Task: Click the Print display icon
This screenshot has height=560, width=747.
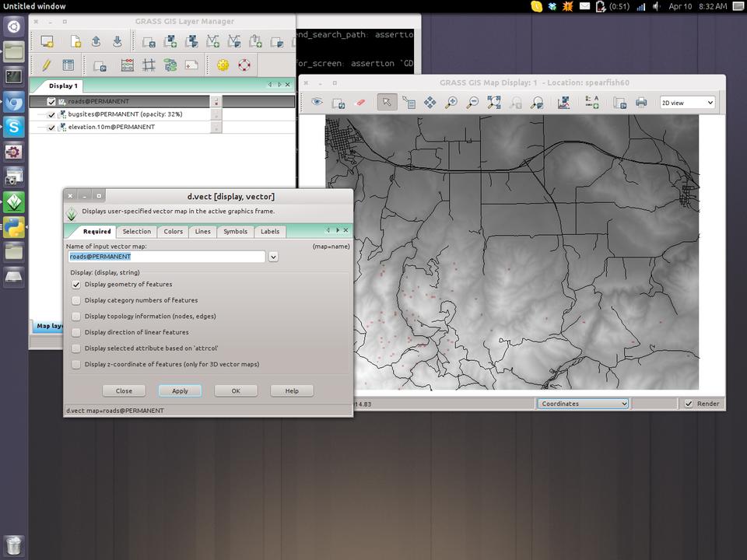Action: tap(641, 103)
